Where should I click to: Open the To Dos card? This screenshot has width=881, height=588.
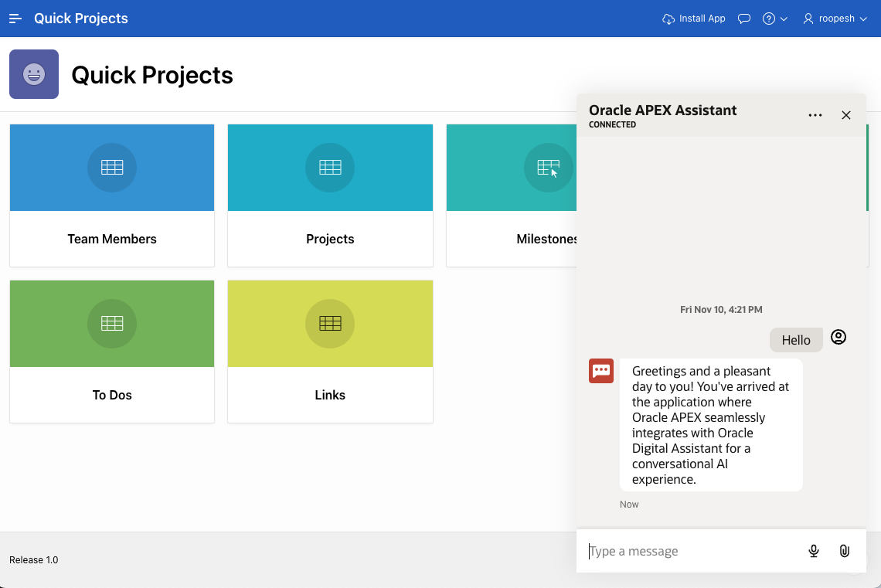(x=112, y=352)
